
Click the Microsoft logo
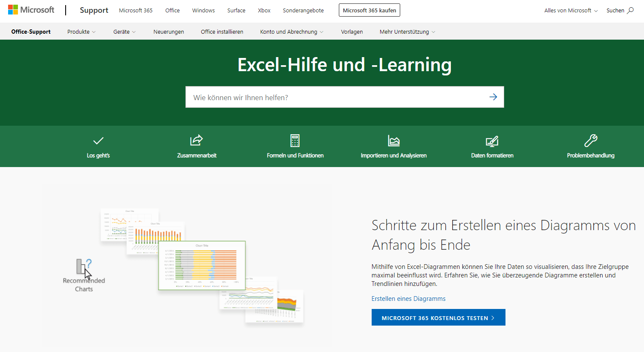tap(31, 10)
